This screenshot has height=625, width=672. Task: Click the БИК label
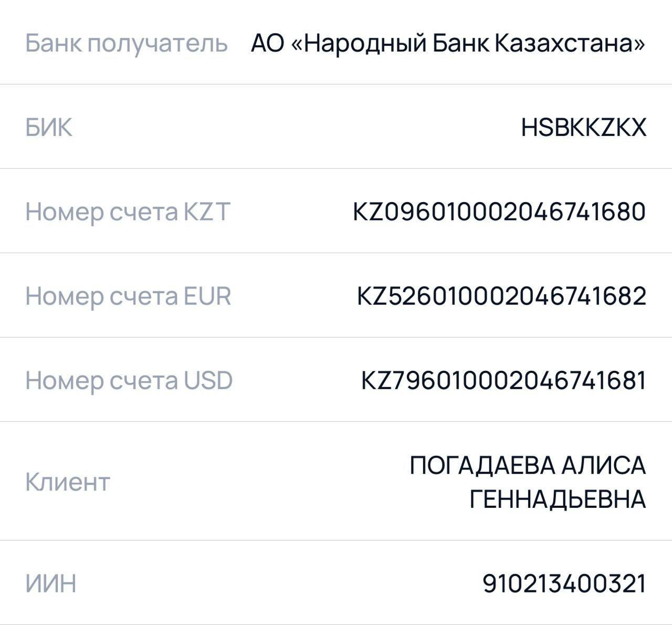pos(49,128)
